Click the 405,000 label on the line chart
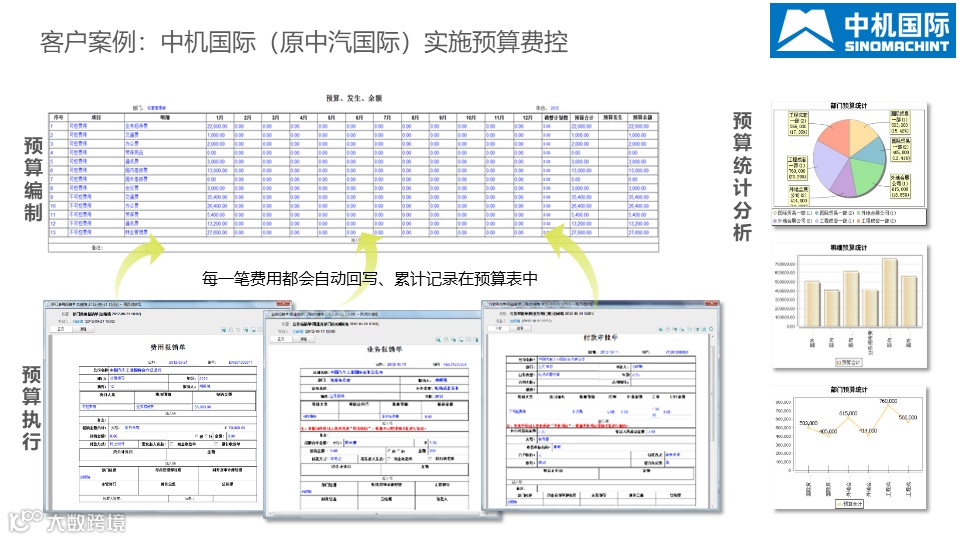 pos(828,431)
